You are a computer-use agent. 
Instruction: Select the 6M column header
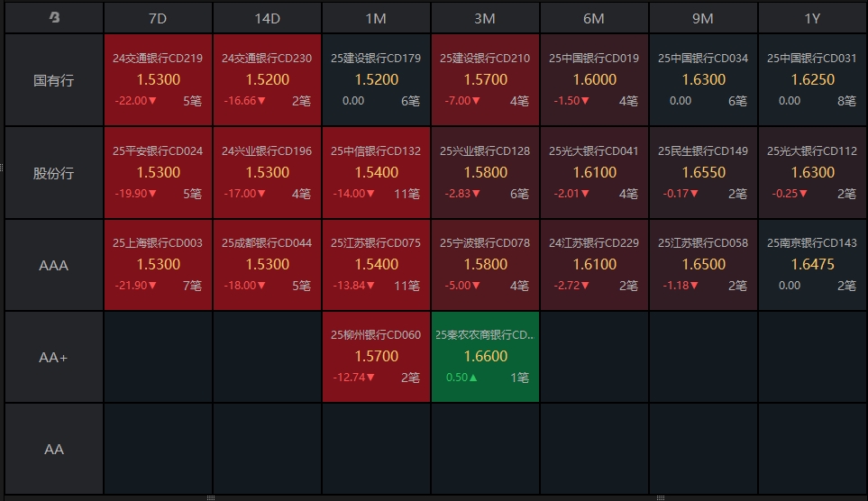594,18
